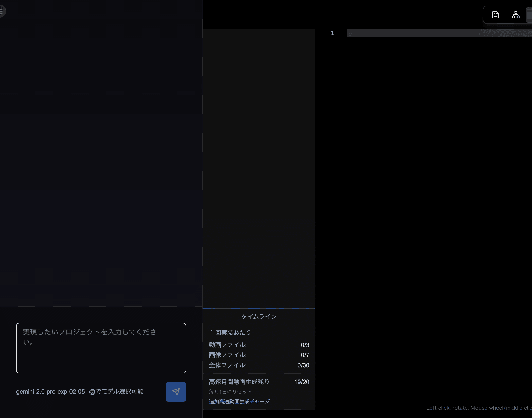
Task: Open the 追加高速動画生成チャージ link
Action: coord(239,401)
